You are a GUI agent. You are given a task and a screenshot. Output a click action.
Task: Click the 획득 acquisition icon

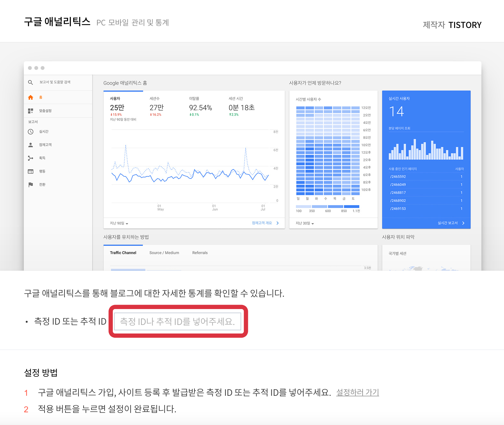(x=31, y=158)
